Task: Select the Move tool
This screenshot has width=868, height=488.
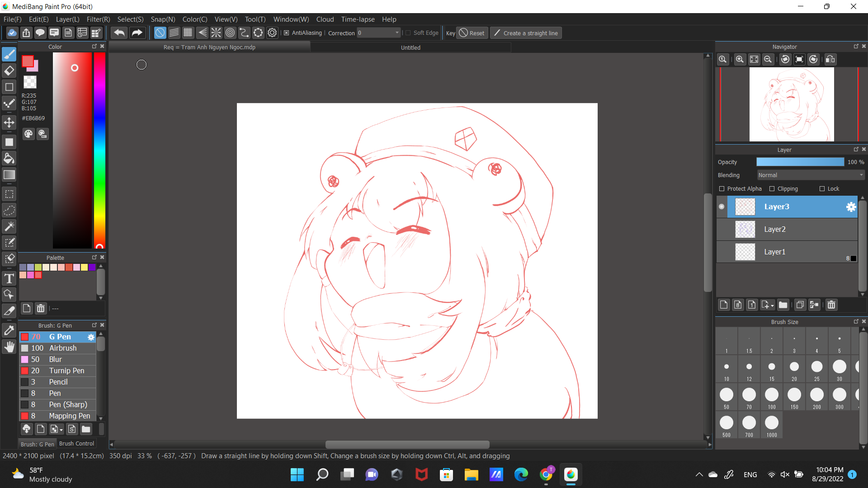Action: [x=9, y=122]
